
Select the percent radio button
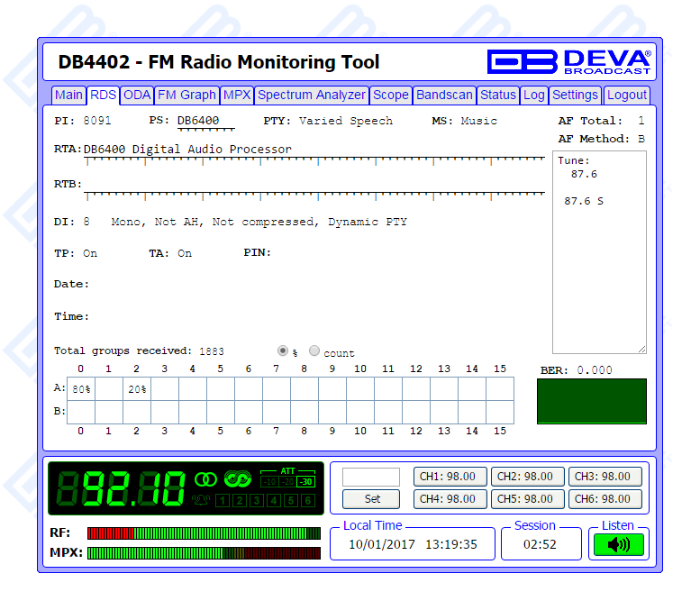pyautogui.click(x=284, y=351)
